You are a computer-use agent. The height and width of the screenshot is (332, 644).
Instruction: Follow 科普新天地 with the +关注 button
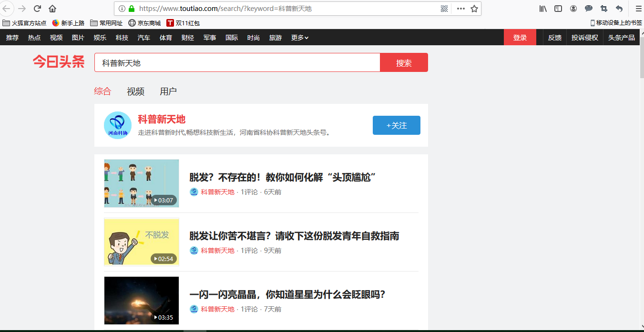pyautogui.click(x=396, y=125)
